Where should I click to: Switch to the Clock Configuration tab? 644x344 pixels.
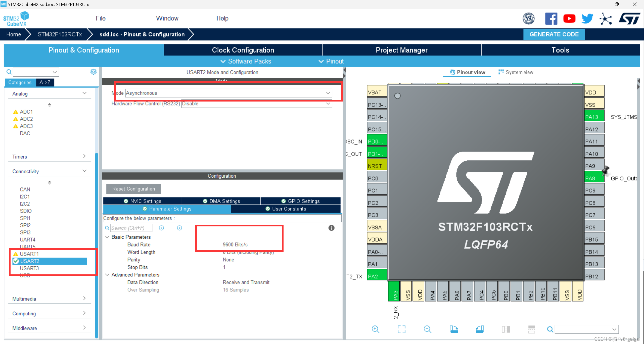[x=243, y=50]
